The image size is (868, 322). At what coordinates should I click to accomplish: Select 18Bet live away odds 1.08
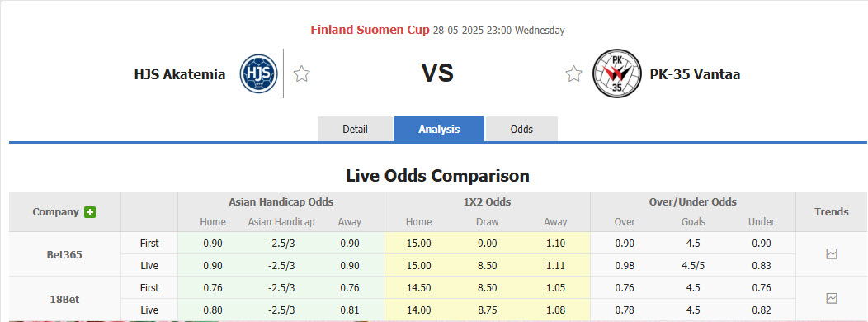tap(556, 310)
